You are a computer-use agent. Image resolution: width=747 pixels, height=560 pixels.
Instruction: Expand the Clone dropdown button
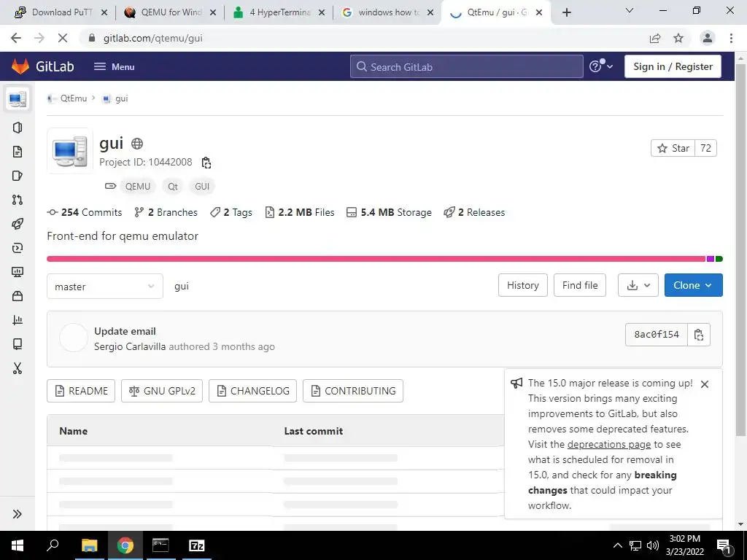click(x=694, y=285)
